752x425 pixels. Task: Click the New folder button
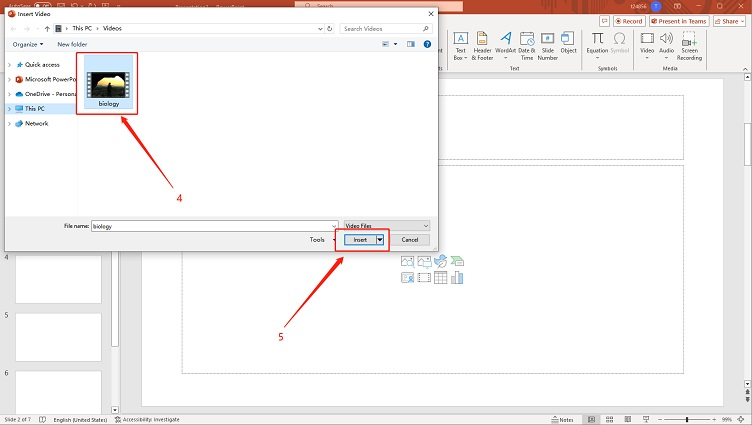pyautogui.click(x=72, y=44)
